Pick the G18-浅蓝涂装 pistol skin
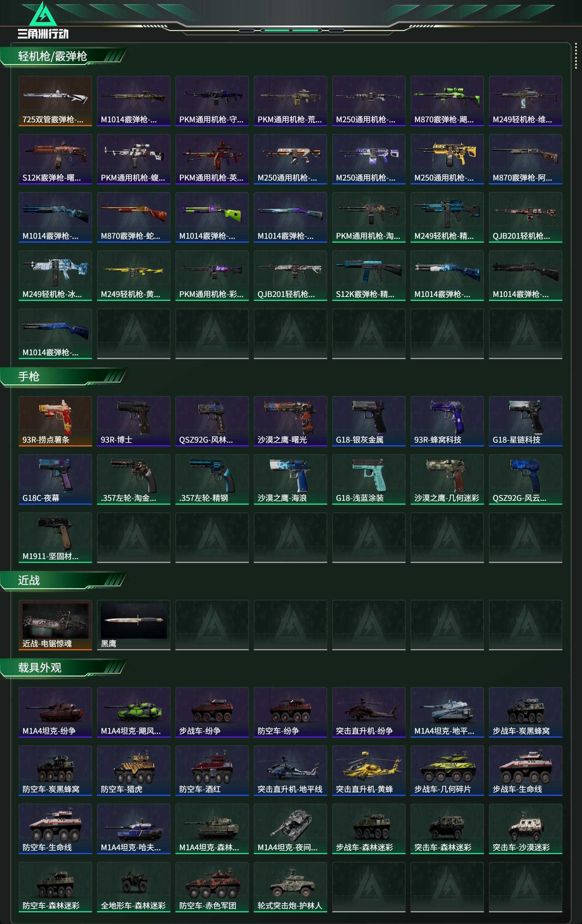The height and width of the screenshot is (924, 582). tap(369, 479)
